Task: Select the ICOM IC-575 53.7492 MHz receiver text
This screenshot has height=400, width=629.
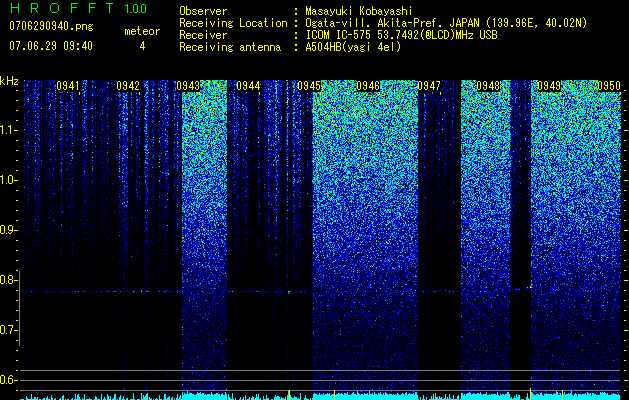Action: point(401,35)
